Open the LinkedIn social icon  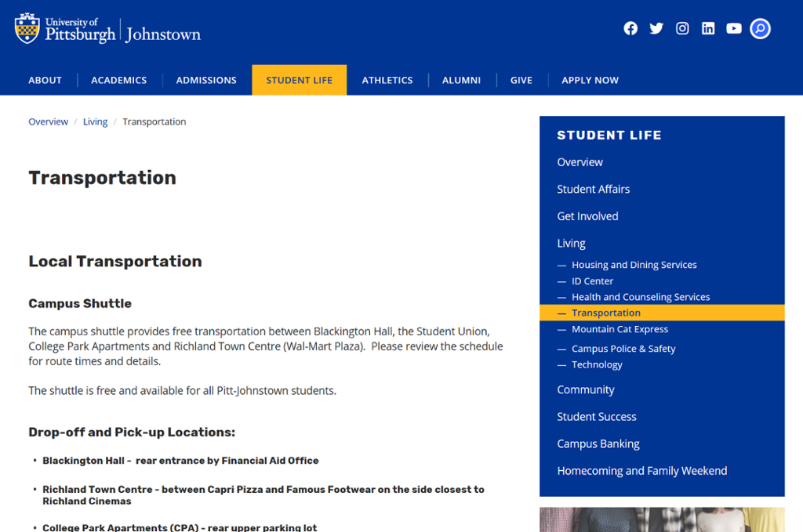click(x=708, y=29)
